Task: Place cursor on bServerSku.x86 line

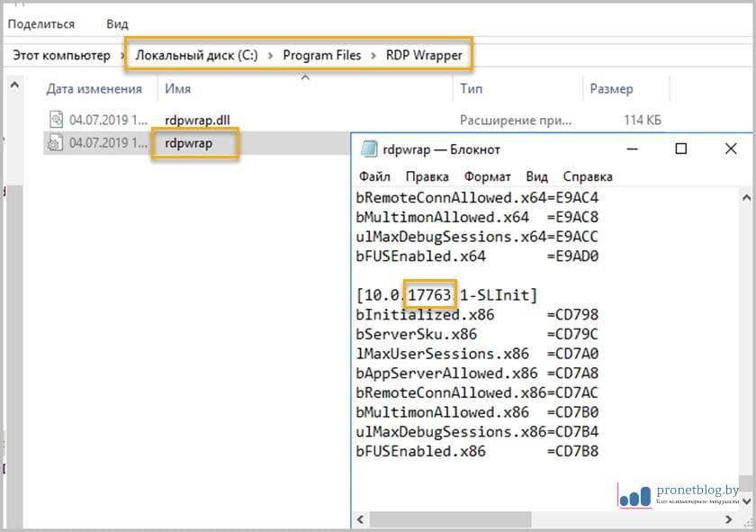Action: (477, 334)
